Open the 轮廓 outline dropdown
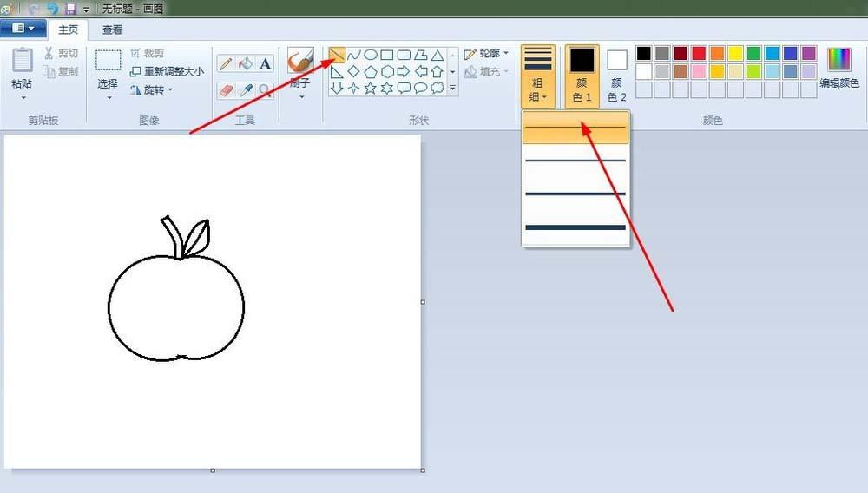 click(x=487, y=54)
